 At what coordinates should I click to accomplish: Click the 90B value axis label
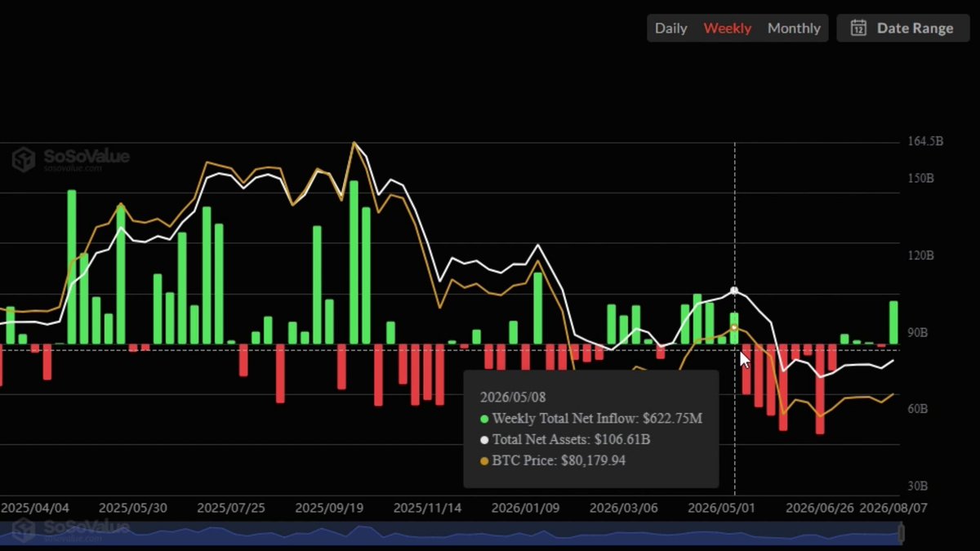tap(918, 332)
